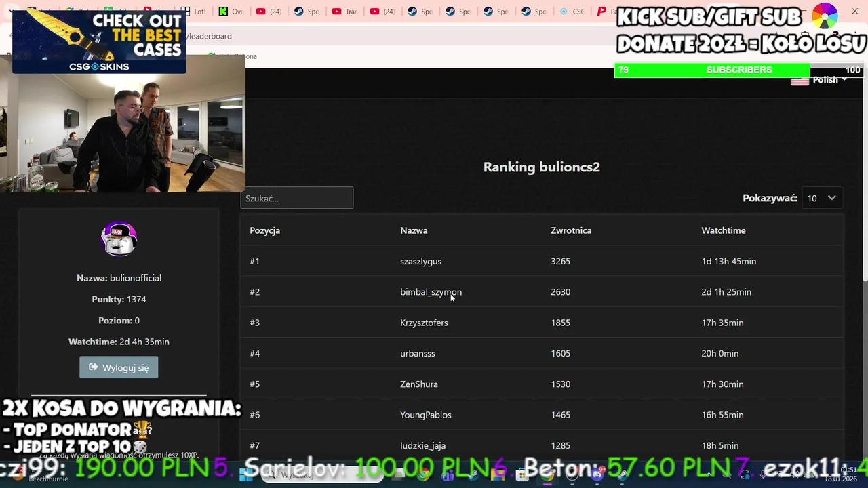
Task: Expand the Polish language selector
Action: point(825,79)
